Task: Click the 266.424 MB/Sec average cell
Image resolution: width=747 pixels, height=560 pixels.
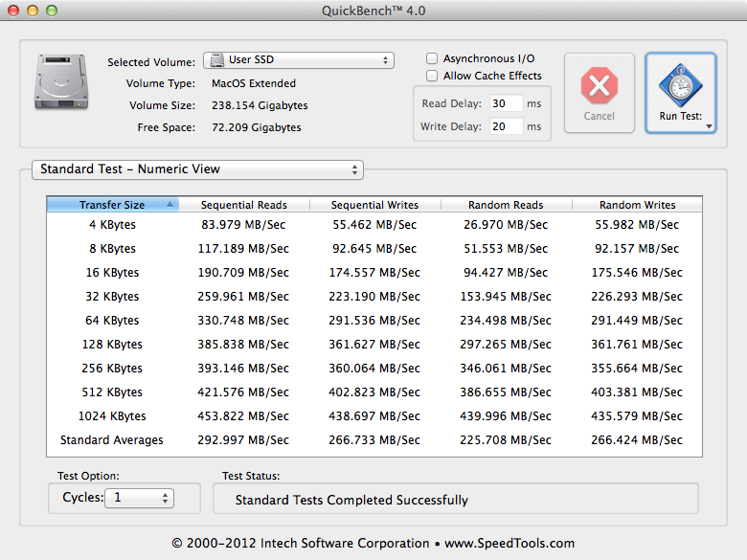Action: 637,440
